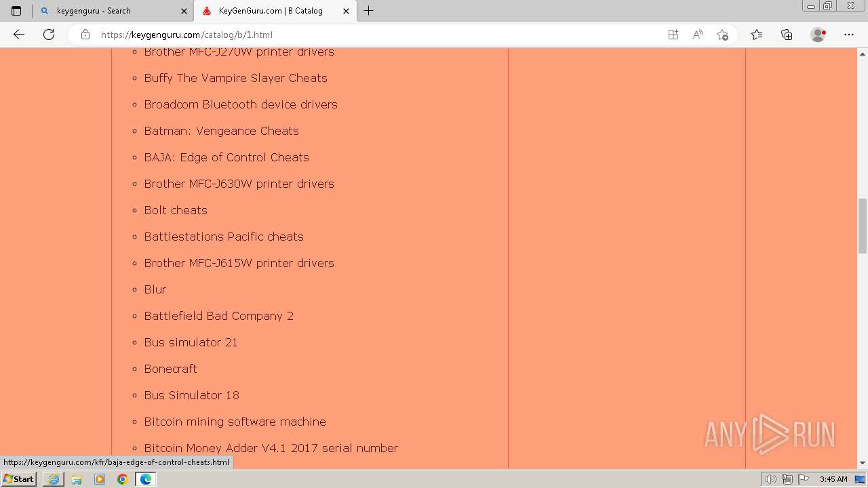Launch Google Chrome from taskbar
The width and height of the screenshot is (868, 488).
tap(123, 479)
